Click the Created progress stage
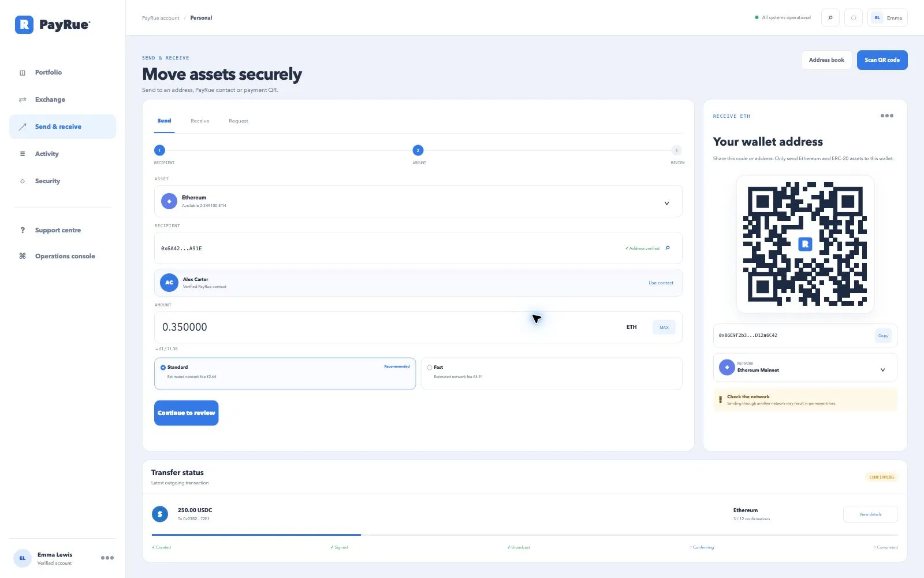 point(162,547)
